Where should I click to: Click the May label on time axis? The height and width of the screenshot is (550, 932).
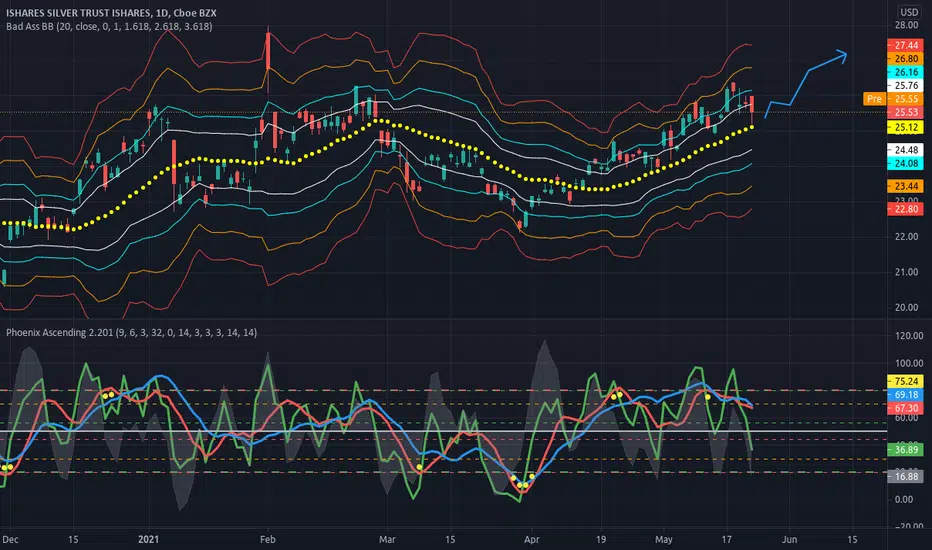click(x=663, y=540)
